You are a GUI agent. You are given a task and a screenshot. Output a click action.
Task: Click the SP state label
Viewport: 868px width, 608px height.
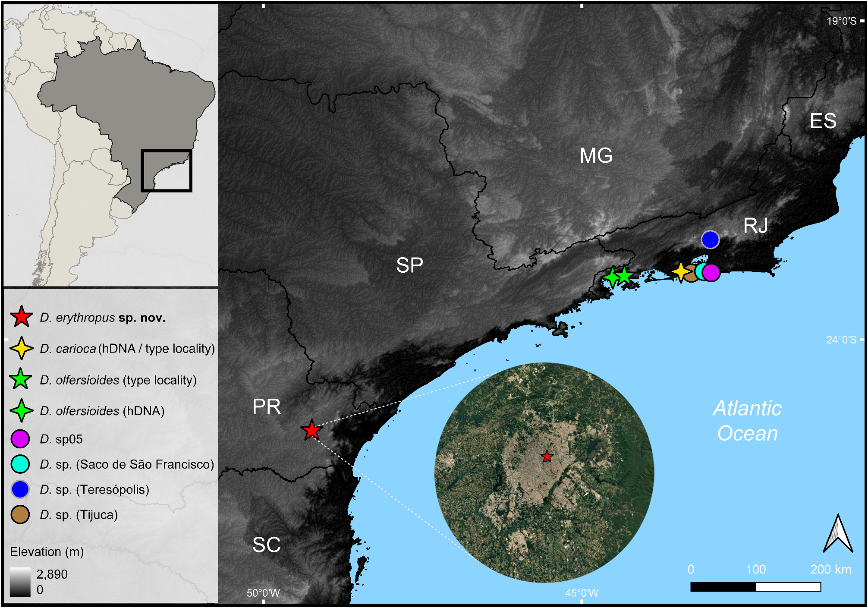pos(409,265)
